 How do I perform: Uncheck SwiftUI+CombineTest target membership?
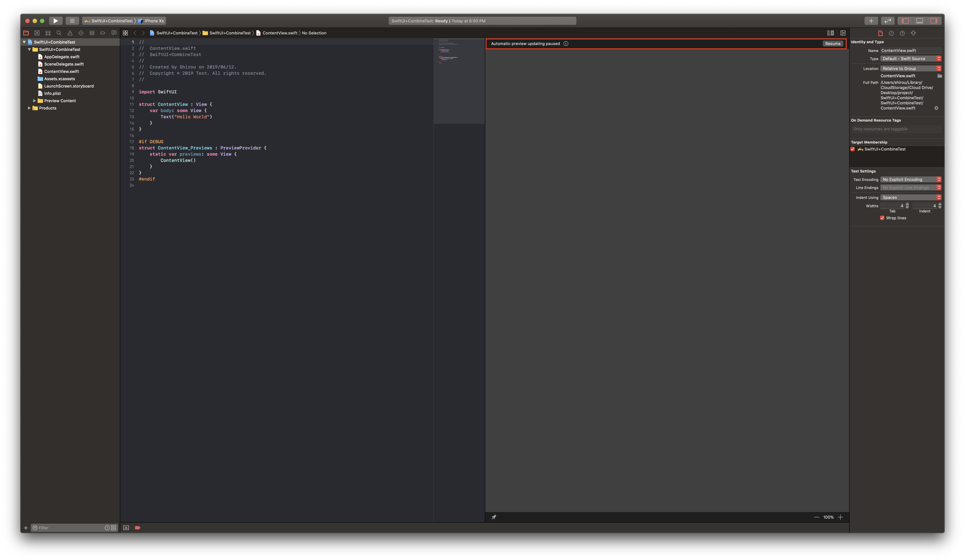[853, 149]
